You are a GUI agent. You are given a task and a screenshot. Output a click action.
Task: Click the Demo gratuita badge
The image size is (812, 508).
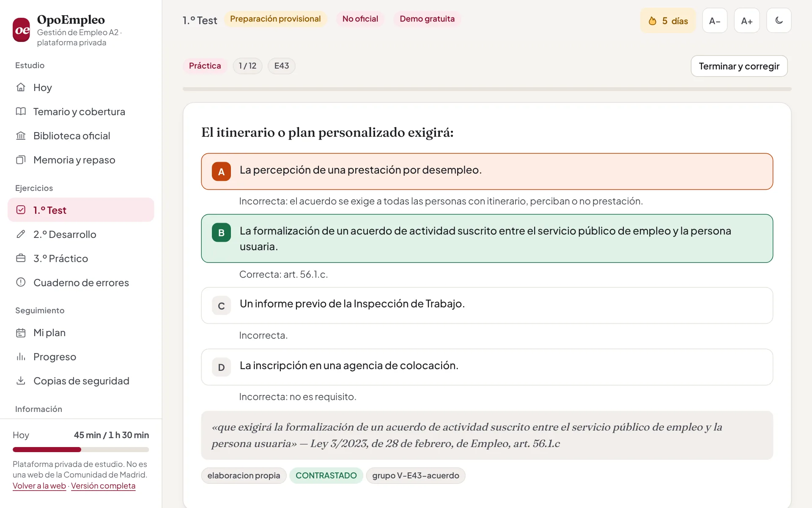(x=427, y=19)
